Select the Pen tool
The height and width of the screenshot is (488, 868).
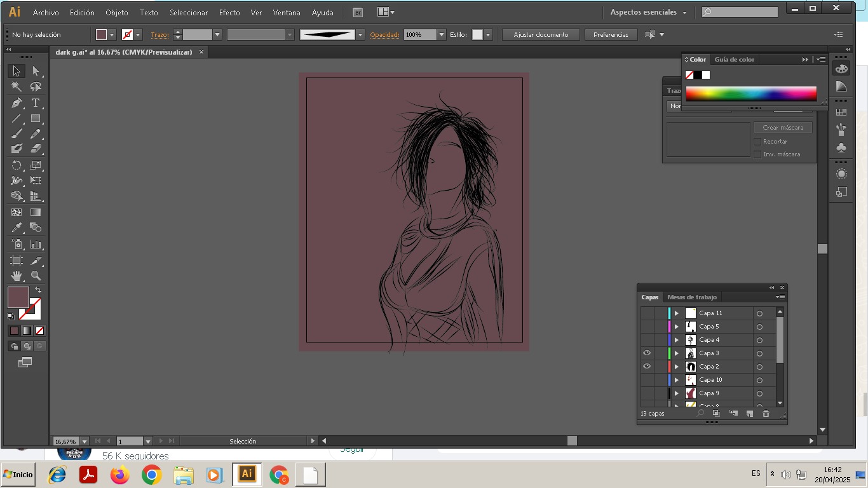click(17, 103)
